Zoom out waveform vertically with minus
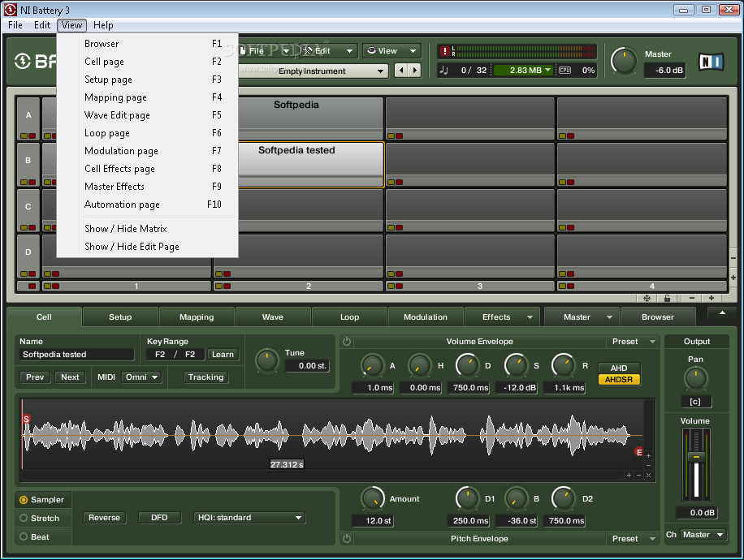The height and width of the screenshot is (560, 744). [649, 465]
